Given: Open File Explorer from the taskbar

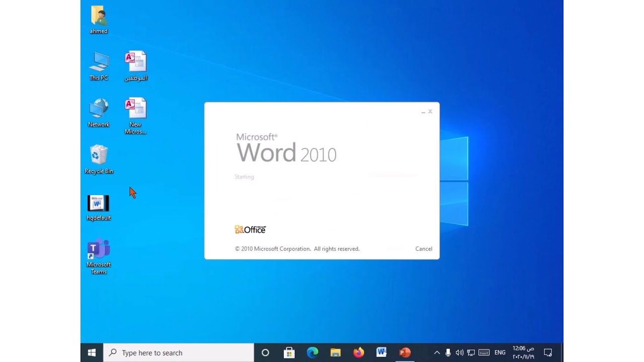Looking at the screenshot, I should click(336, 352).
